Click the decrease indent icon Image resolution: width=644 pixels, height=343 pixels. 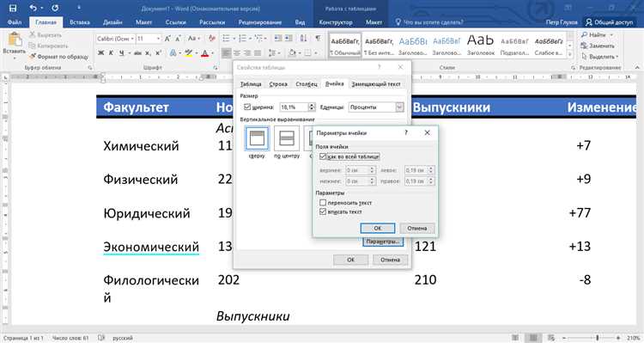click(x=278, y=38)
